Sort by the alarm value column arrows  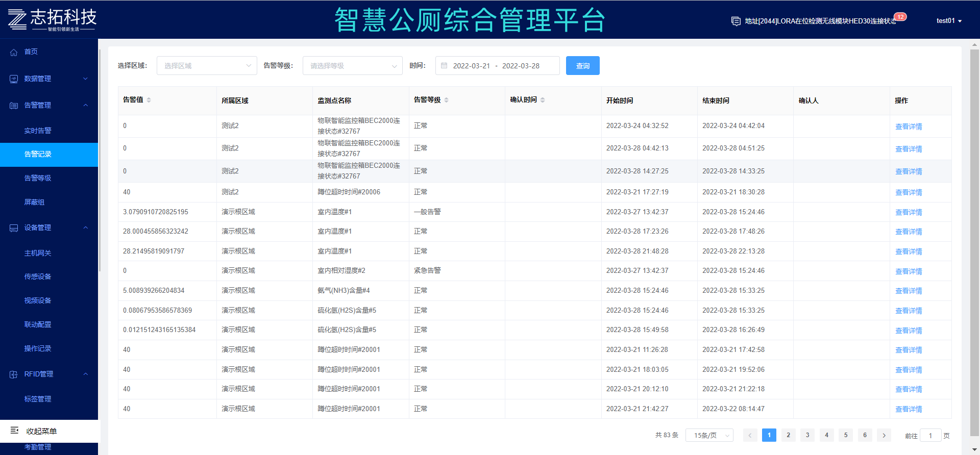[x=149, y=100]
